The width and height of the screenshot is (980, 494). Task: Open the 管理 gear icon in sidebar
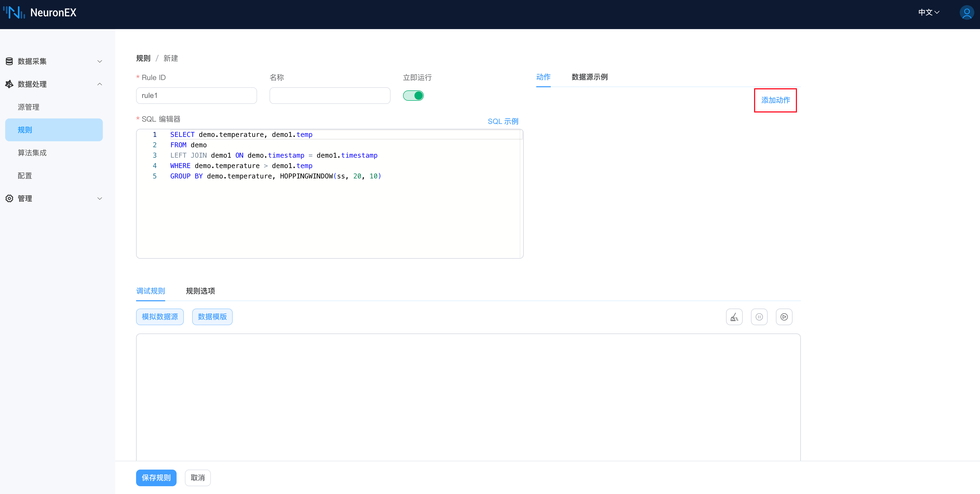(9, 198)
